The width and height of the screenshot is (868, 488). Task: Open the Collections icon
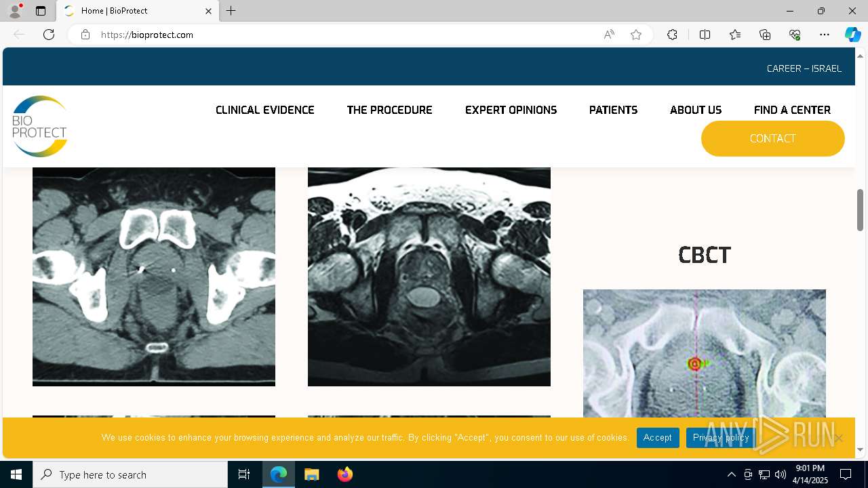pyautogui.click(x=765, y=35)
